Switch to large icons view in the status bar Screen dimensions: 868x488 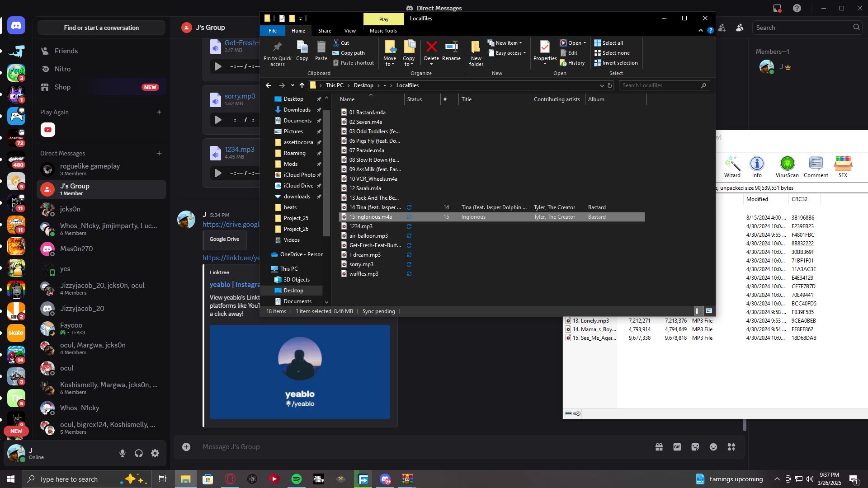[x=708, y=311]
